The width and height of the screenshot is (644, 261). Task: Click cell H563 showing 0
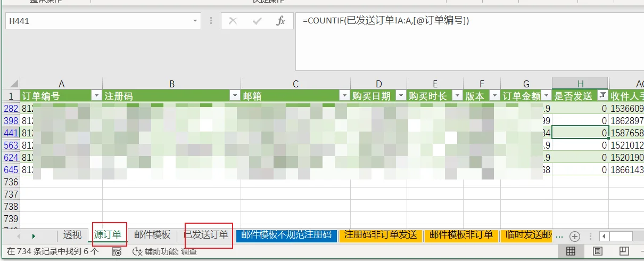point(581,145)
